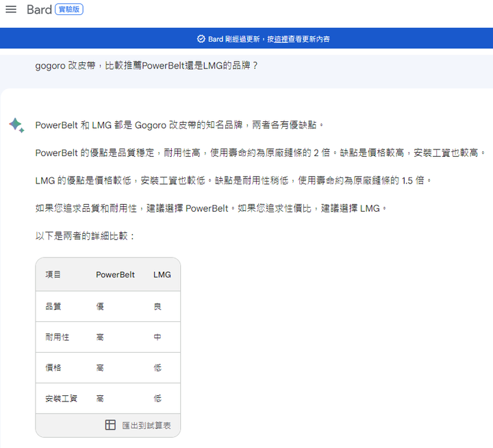
Task: Open the hamburger main menu
Action: point(11,10)
